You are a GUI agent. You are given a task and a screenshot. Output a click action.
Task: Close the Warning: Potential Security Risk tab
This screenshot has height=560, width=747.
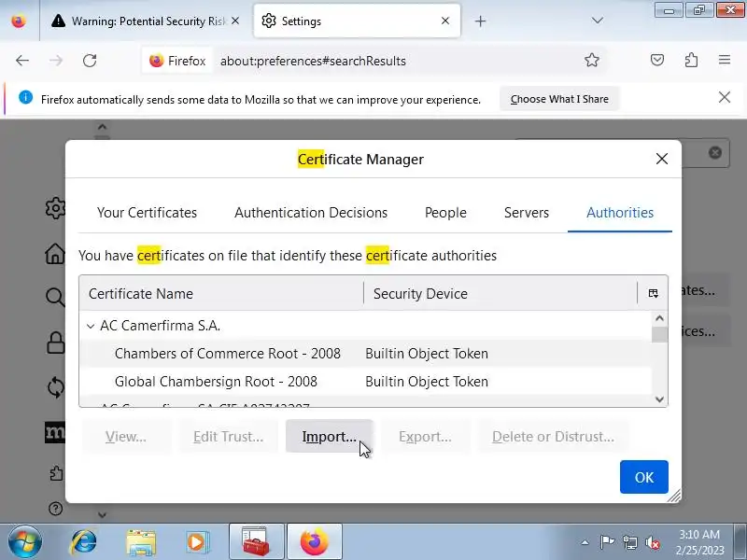click(x=235, y=21)
